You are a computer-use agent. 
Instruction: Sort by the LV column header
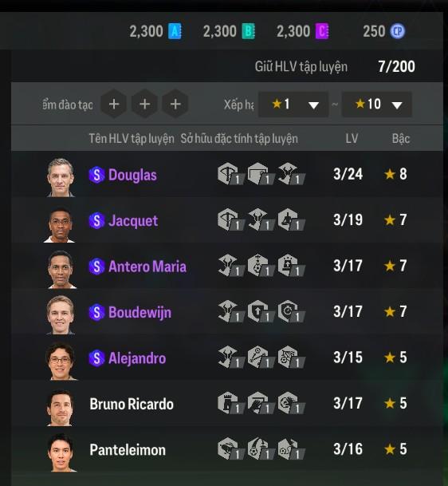(352, 138)
